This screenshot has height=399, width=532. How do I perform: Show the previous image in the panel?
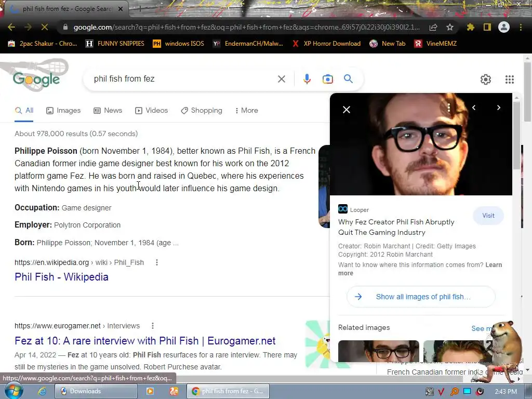click(x=474, y=108)
